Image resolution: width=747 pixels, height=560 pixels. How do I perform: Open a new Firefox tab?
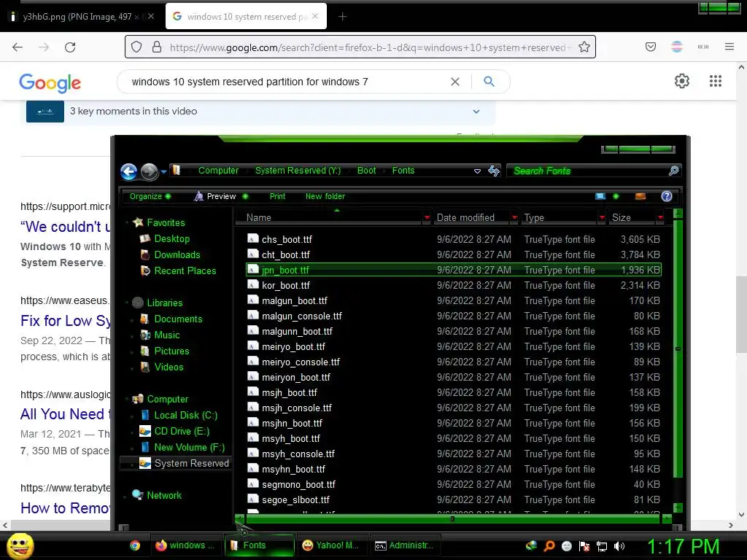342,17
